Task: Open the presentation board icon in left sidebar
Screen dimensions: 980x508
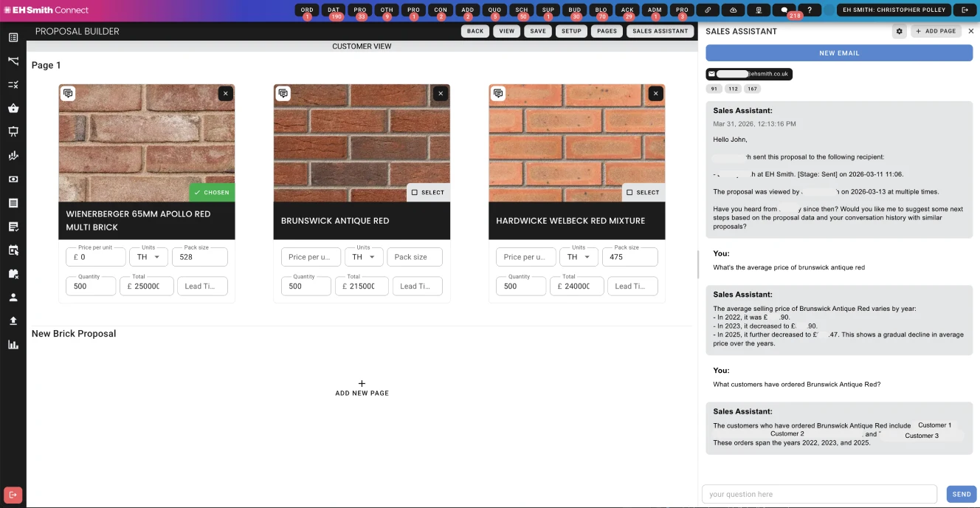Action: pyautogui.click(x=13, y=132)
